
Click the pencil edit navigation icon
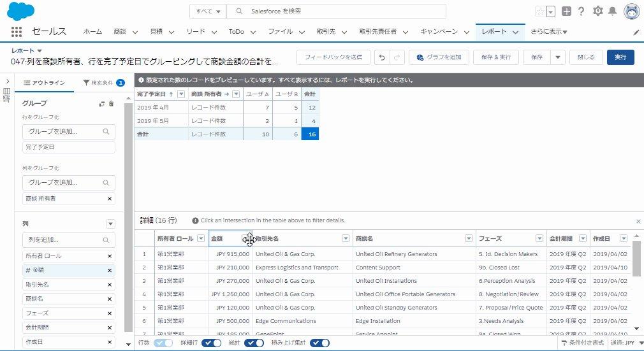(636, 32)
